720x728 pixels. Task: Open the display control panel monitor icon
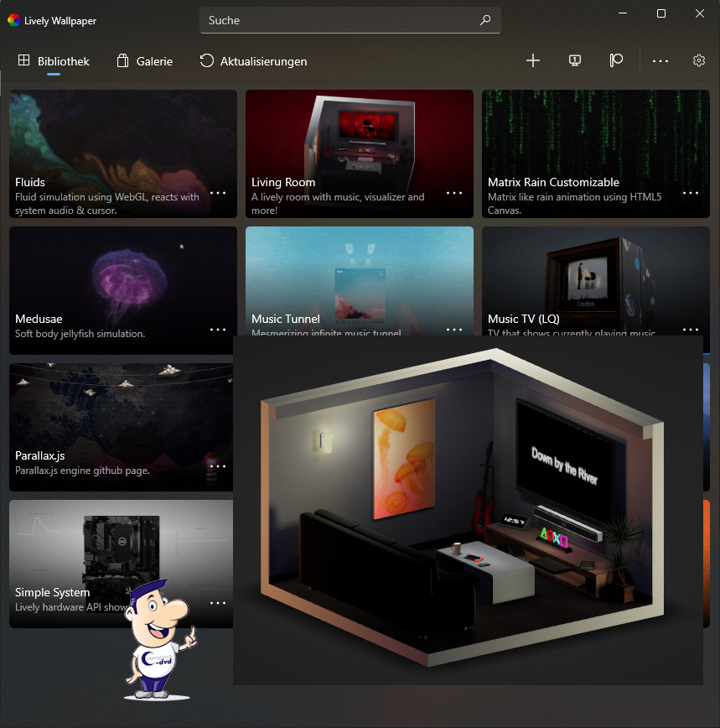575,60
